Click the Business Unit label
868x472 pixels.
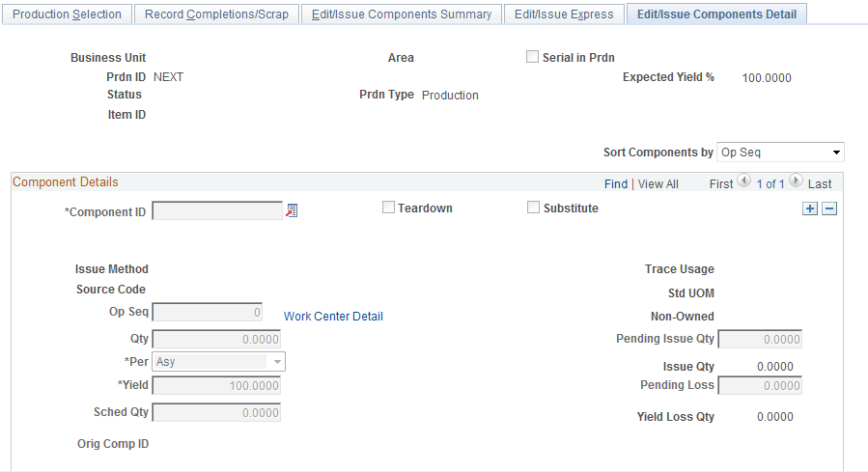click(x=108, y=58)
